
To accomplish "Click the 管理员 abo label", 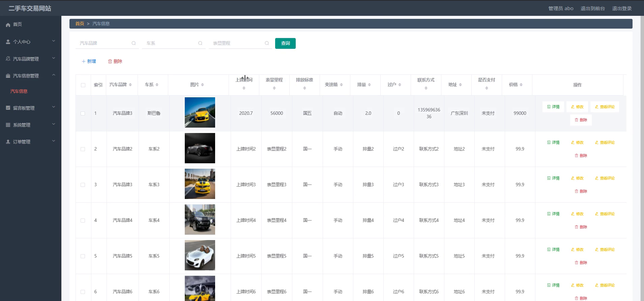I will click(x=561, y=8).
